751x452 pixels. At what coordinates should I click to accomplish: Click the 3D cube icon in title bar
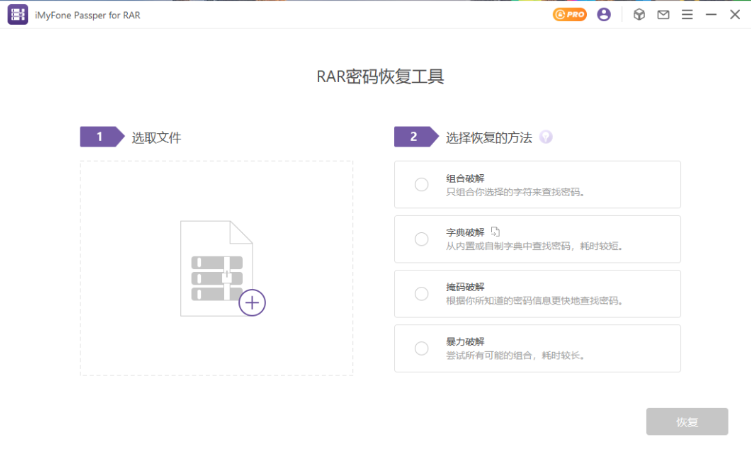coord(639,15)
